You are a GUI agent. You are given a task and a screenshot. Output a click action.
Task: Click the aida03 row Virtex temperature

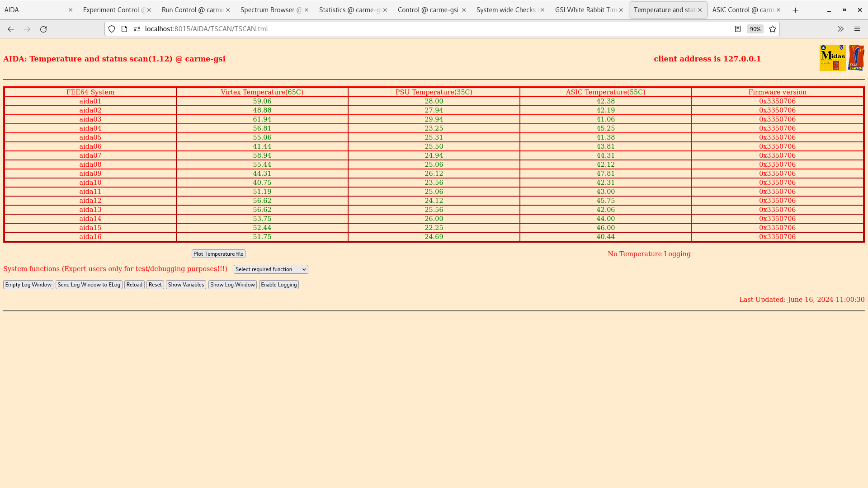262,119
